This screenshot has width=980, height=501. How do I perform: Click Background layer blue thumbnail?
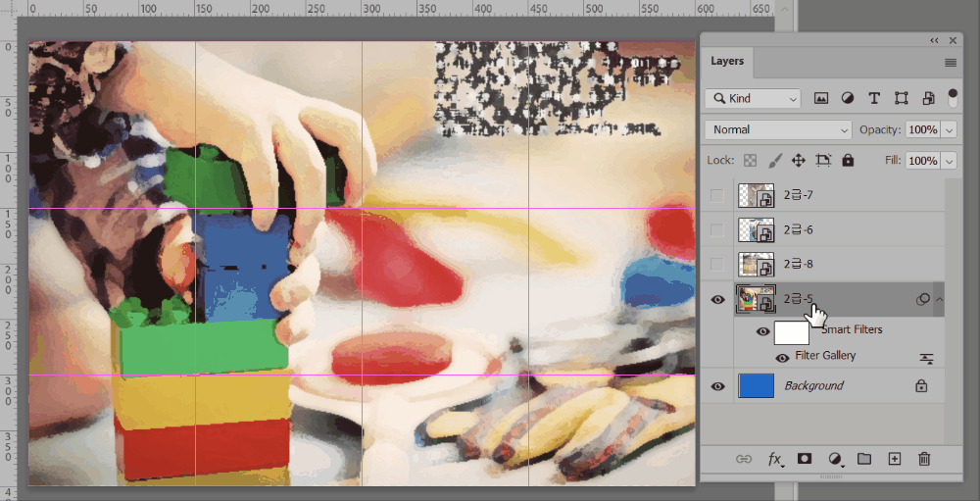757,386
